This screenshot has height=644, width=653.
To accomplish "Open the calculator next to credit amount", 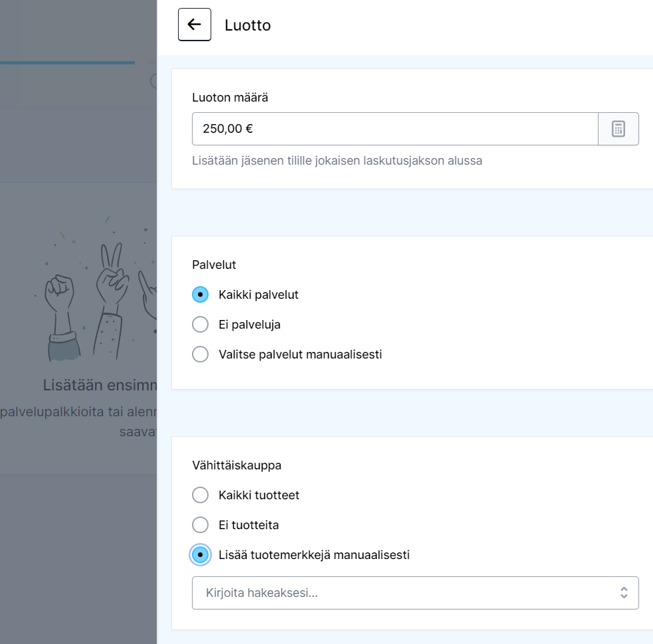I will coord(618,129).
